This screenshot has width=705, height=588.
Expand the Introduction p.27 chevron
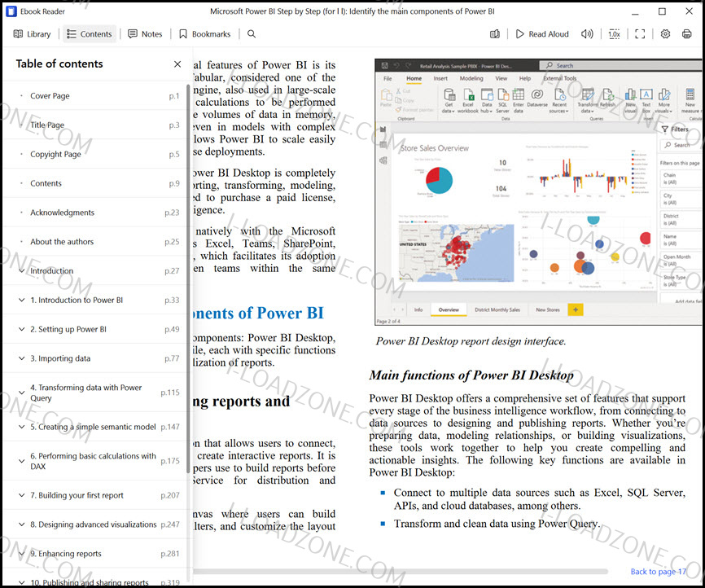(x=22, y=271)
